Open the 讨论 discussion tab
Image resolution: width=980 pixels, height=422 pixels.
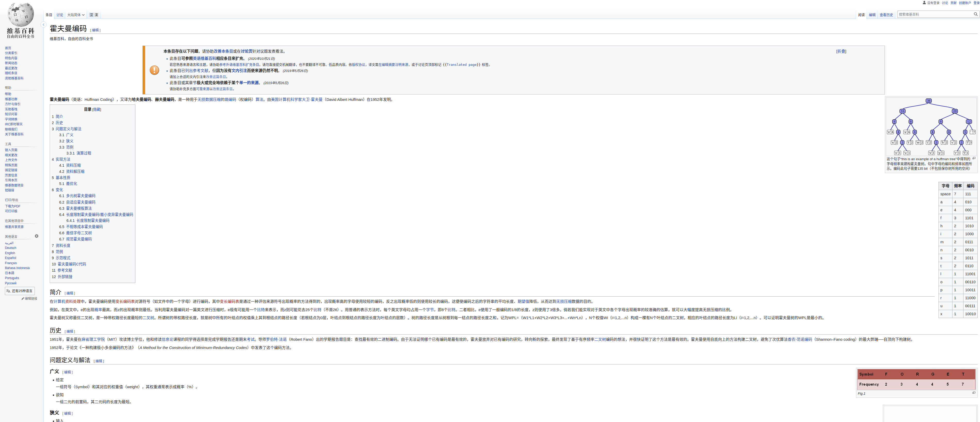pos(60,15)
